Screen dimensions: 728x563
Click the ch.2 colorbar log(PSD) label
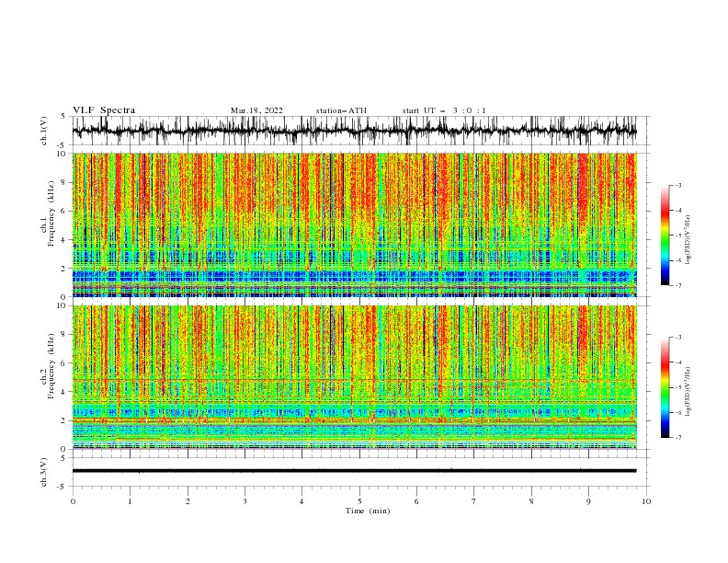coord(688,391)
